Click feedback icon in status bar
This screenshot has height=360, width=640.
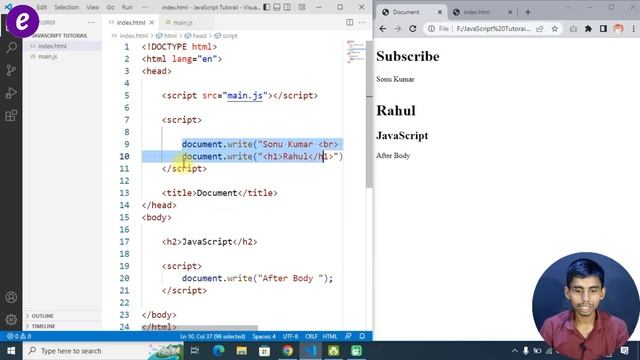[348, 336]
